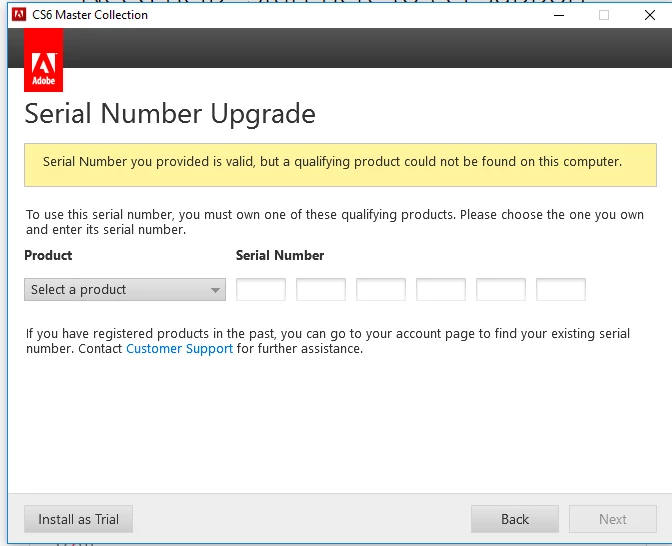Click the Serial Number Upgrade heading
This screenshot has width=672, height=546.
(170, 114)
